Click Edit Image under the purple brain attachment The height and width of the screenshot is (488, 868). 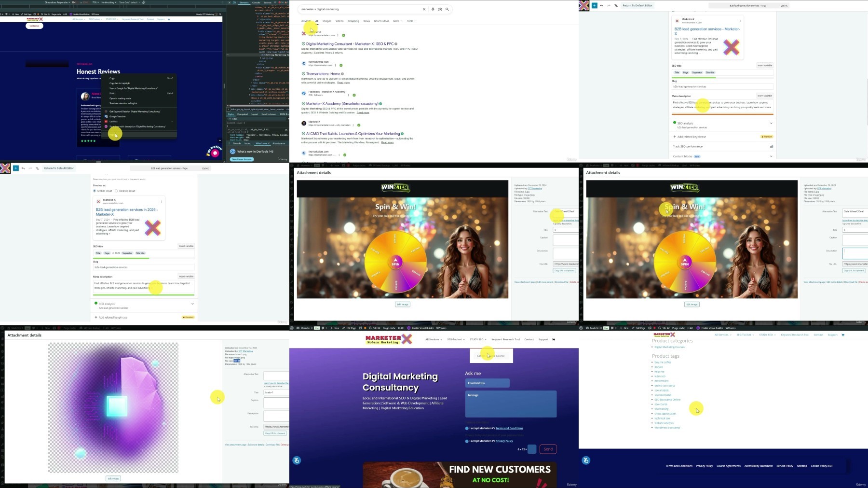[113, 478]
